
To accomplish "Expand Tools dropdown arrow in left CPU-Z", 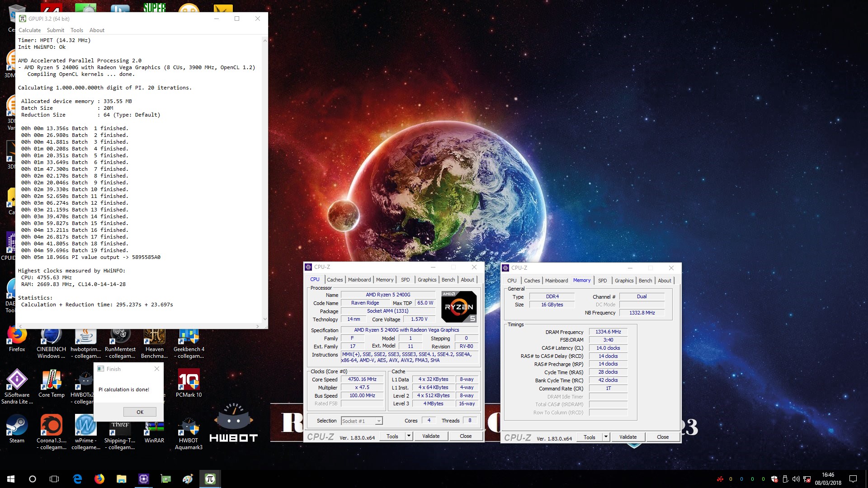I will click(409, 436).
